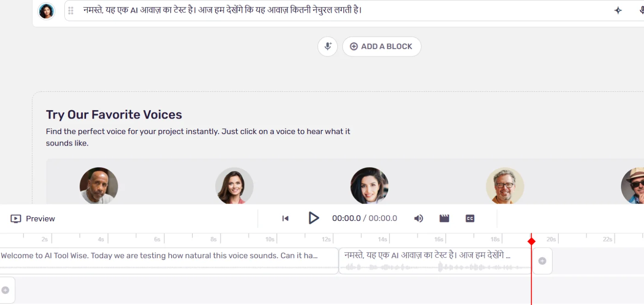Viewport: 644px width, 305px height.
Task: Toggle closed captions with the CC icon
Action: (470, 219)
